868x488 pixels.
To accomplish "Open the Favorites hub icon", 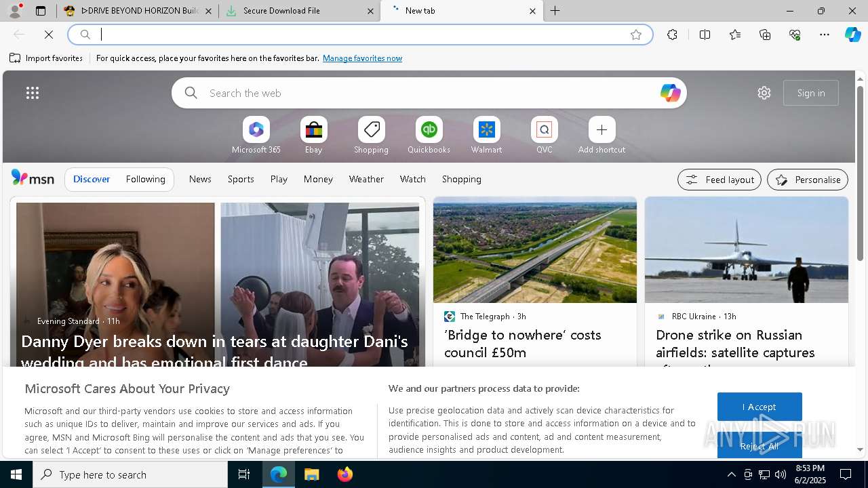I will point(735,35).
